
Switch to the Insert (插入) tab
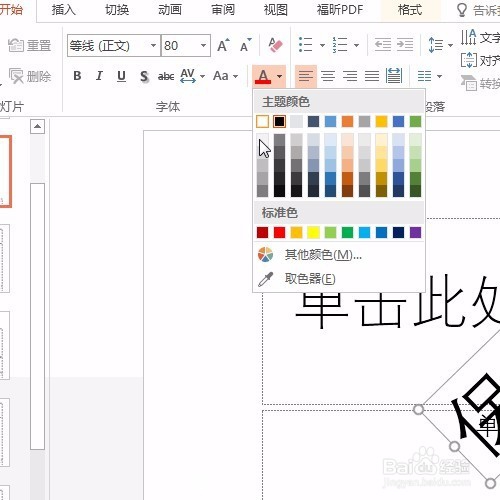[x=64, y=10]
